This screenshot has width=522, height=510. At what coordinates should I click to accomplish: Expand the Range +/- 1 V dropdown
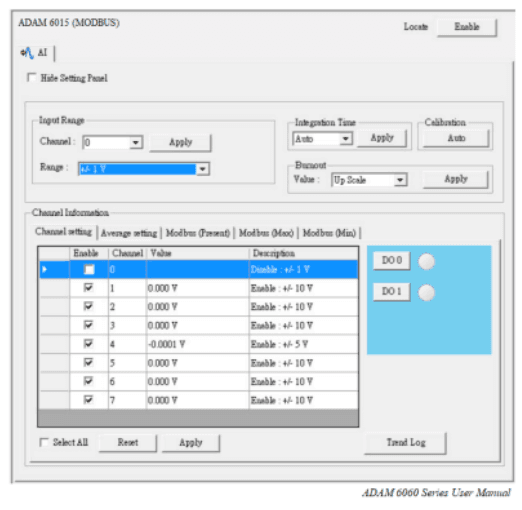pos(203,169)
